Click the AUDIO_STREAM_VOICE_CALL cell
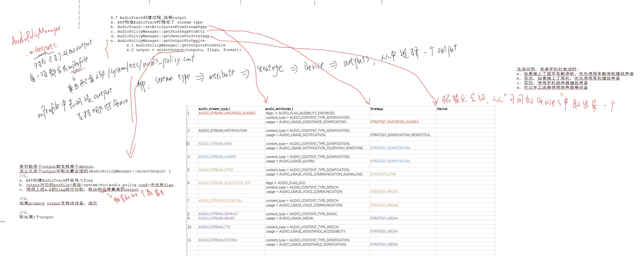The image size is (644, 272). pyautogui.click(x=220, y=201)
